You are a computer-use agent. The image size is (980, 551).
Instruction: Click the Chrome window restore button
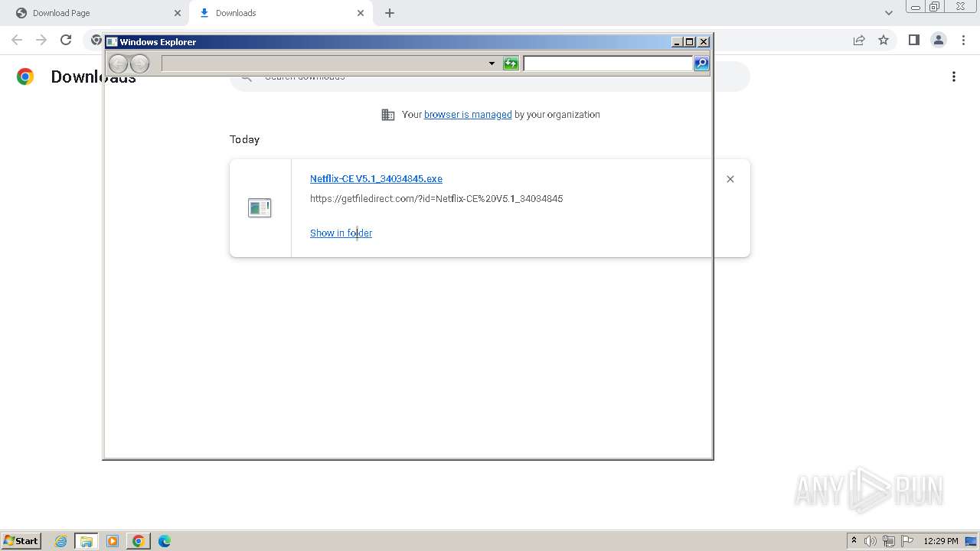934,6
